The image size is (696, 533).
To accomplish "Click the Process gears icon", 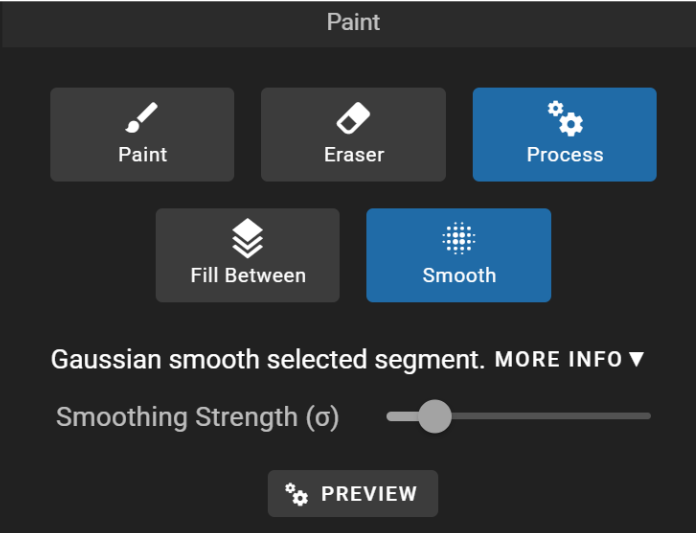I will click(565, 118).
